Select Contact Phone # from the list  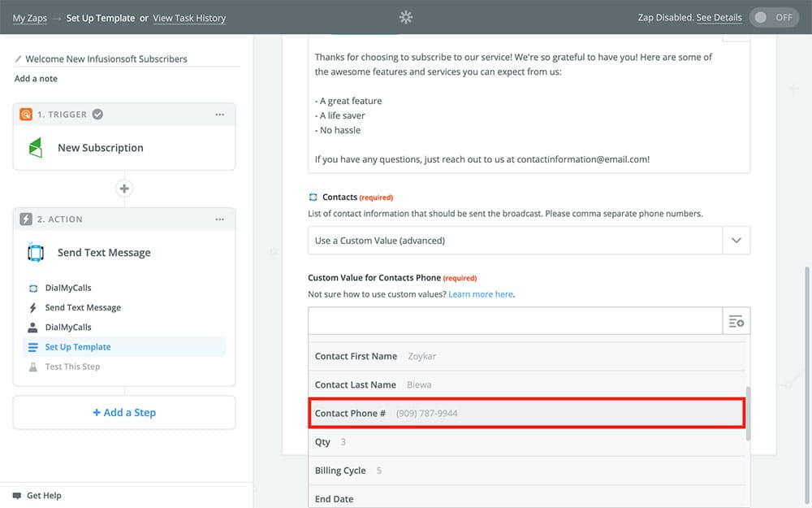[x=526, y=413]
